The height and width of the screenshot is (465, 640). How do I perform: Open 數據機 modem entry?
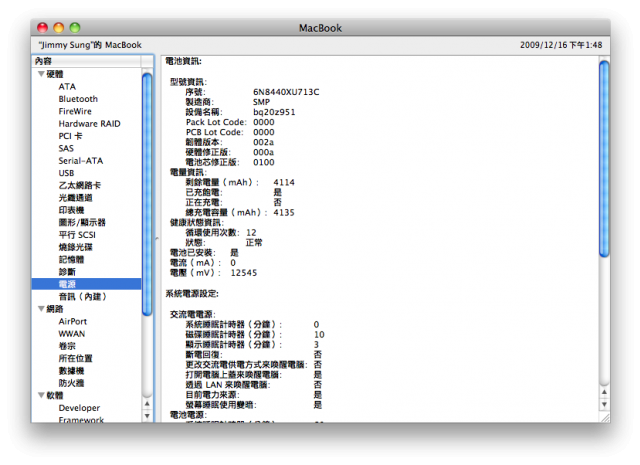point(71,371)
